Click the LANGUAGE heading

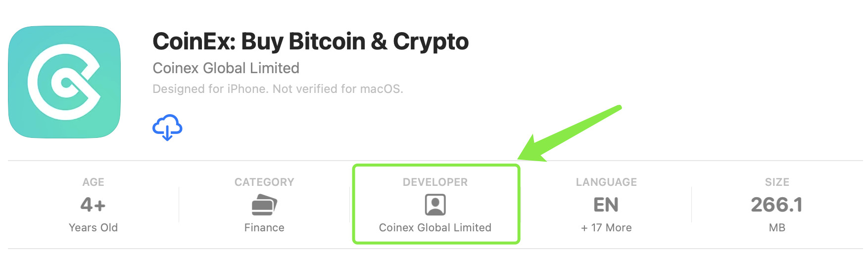click(x=606, y=182)
